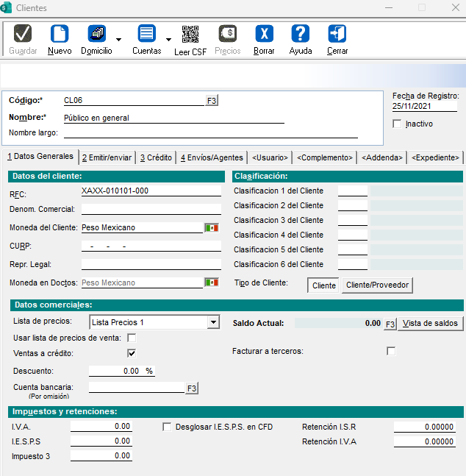Screen dimensions: 466x476
Task: Click the Clientes app icon in title bar
Action: 6,7
